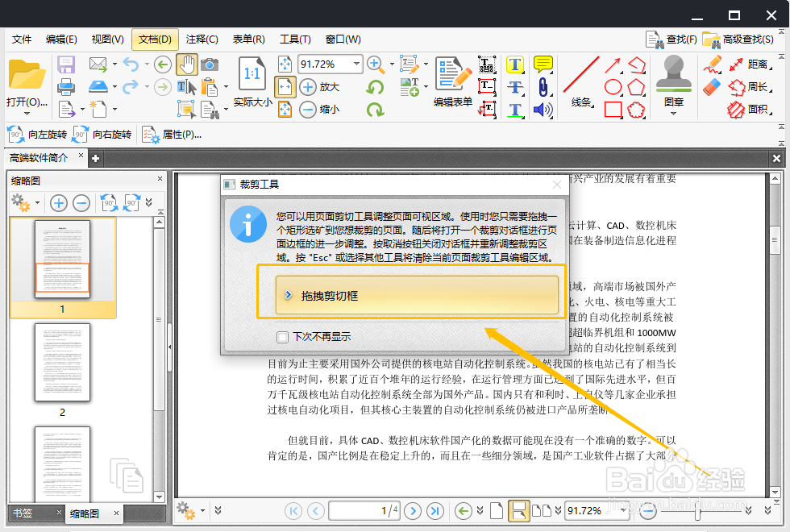Viewport: 790px width, 532px height.
Task: Select the Snapshot camera tool
Action: click(x=210, y=64)
